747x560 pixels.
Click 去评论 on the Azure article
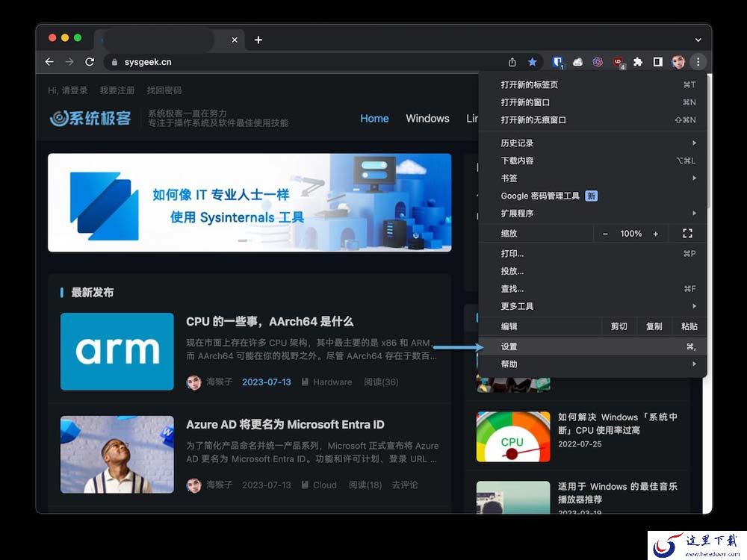point(404,485)
